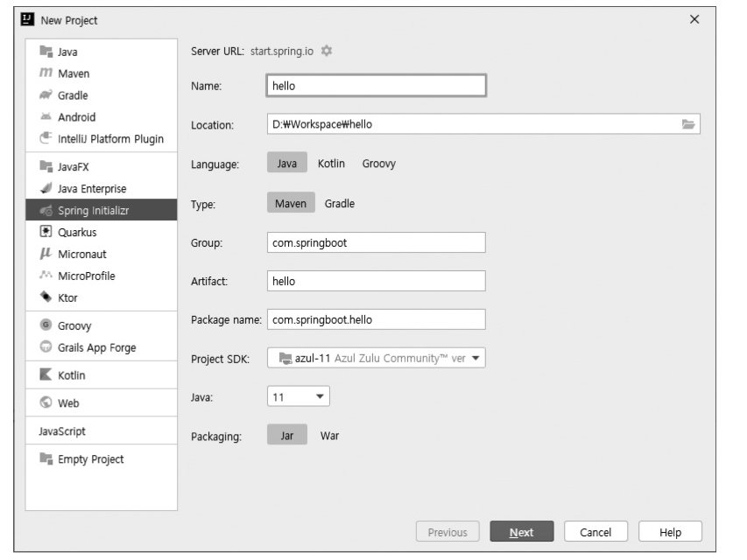Close the New Project dialog
The width and height of the screenshot is (747, 560).
(x=694, y=19)
